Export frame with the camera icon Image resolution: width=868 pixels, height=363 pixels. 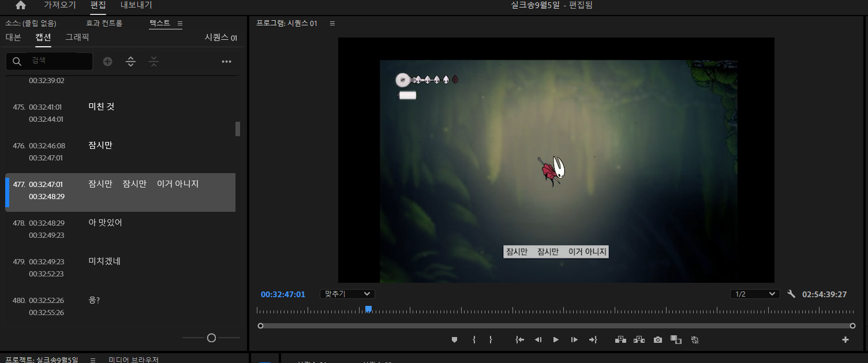(657, 340)
